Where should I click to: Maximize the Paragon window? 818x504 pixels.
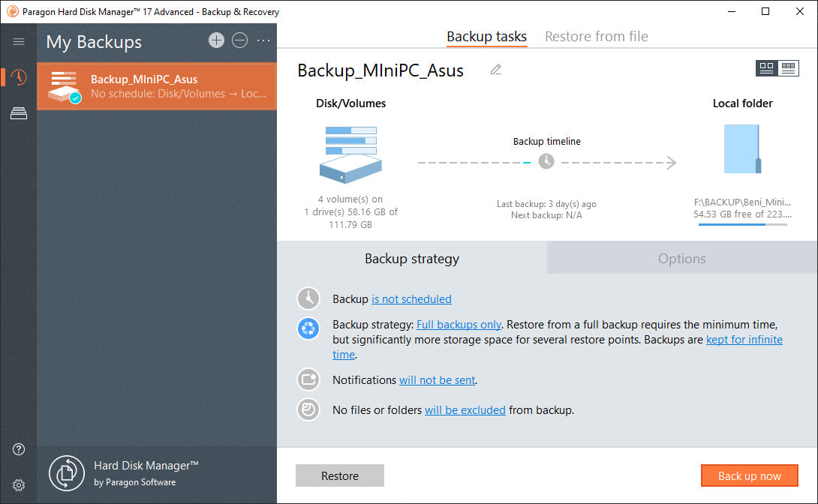765,11
